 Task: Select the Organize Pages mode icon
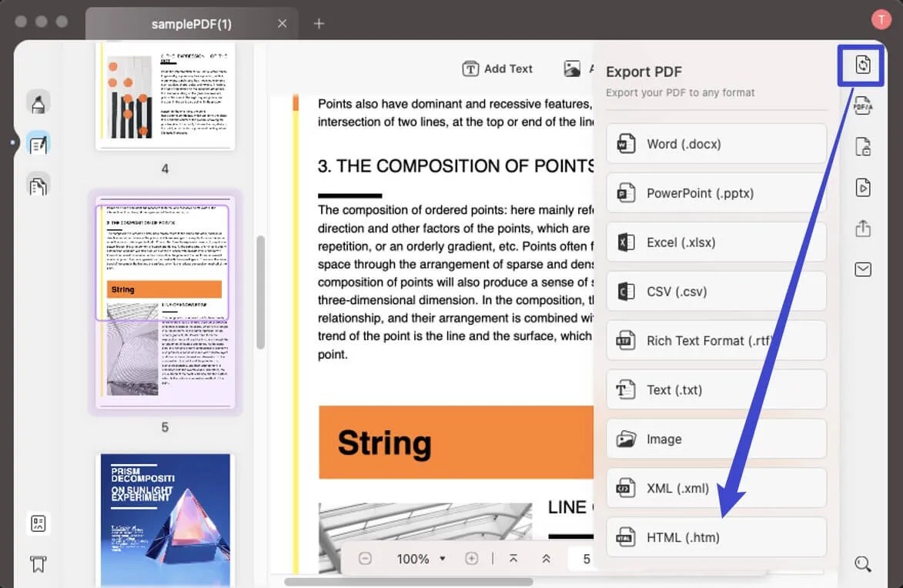coord(38,185)
